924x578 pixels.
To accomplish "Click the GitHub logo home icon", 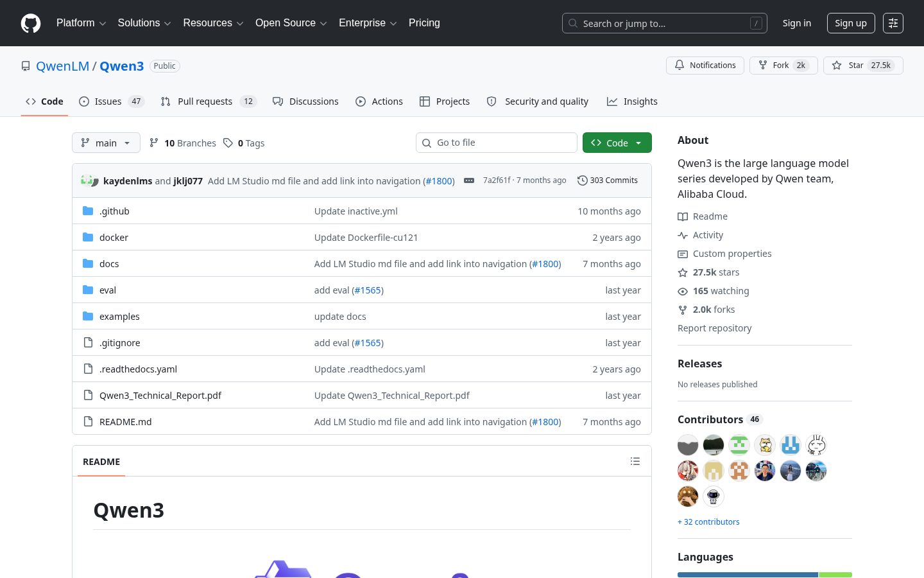I will tap(31, 23).
